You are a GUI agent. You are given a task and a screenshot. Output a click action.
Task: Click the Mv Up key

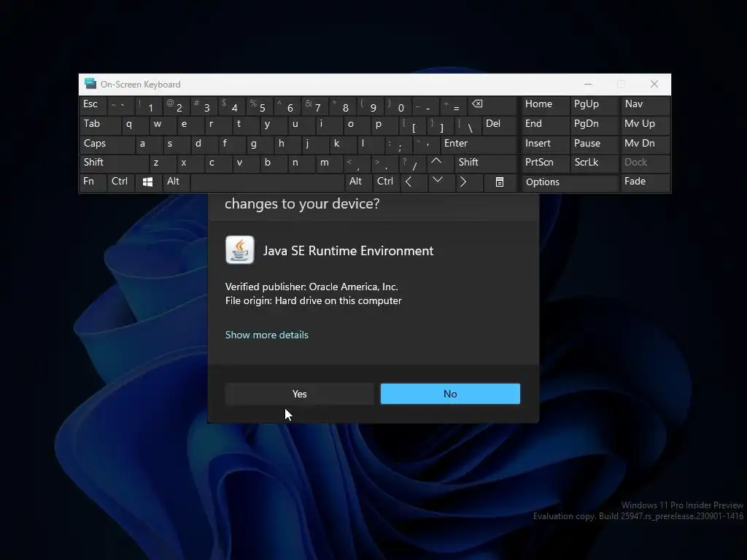pos(645,125)
